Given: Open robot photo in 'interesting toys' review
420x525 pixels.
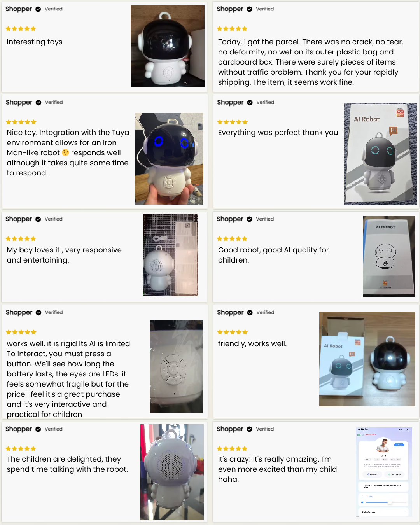Looking at the screenshot, I should (168, 46).
